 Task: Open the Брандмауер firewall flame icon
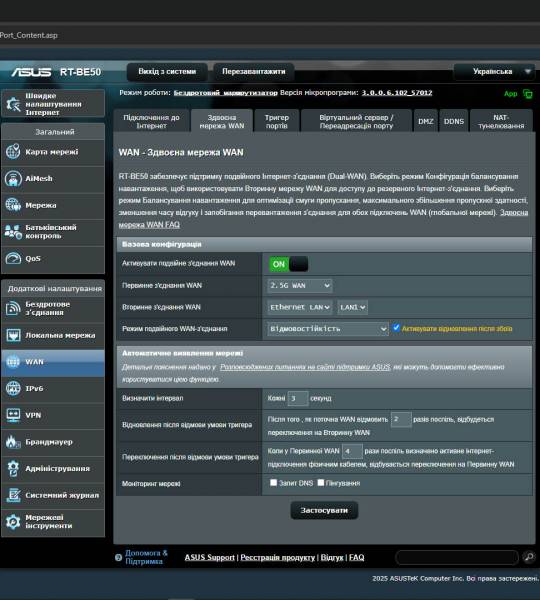click(13, 442)
